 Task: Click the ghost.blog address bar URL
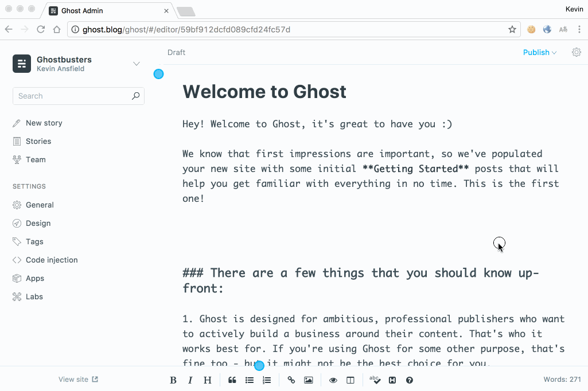[x=186, y=30]
